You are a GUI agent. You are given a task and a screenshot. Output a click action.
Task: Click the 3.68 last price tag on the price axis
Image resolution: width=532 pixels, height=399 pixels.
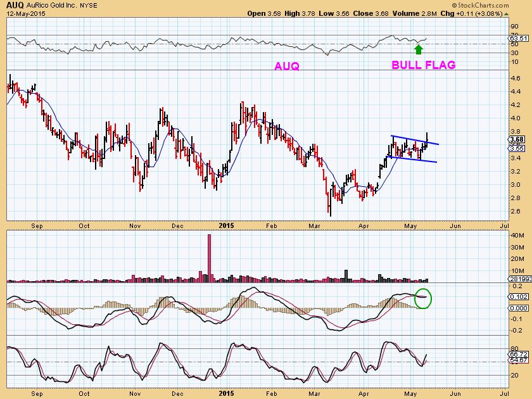coord(516,139)
